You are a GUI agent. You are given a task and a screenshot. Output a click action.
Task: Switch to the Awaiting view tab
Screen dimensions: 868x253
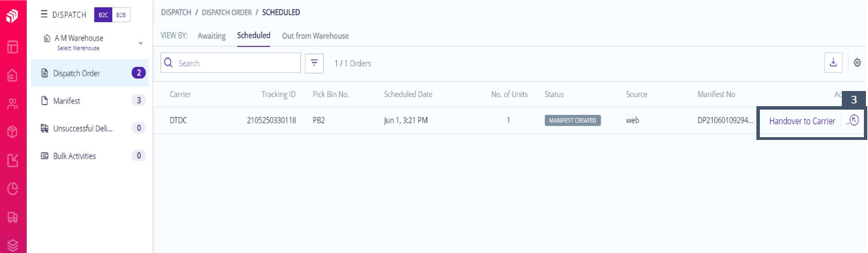click(x=211, y=36)
